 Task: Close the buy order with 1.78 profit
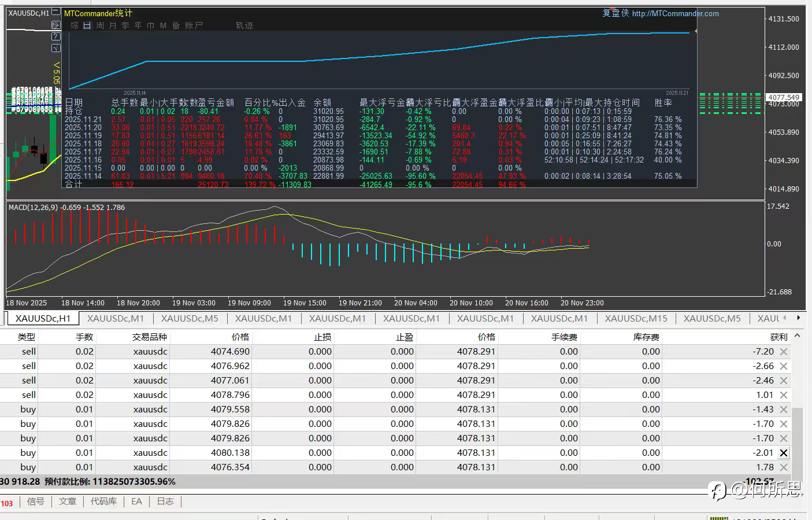click(x=784, y=467)
